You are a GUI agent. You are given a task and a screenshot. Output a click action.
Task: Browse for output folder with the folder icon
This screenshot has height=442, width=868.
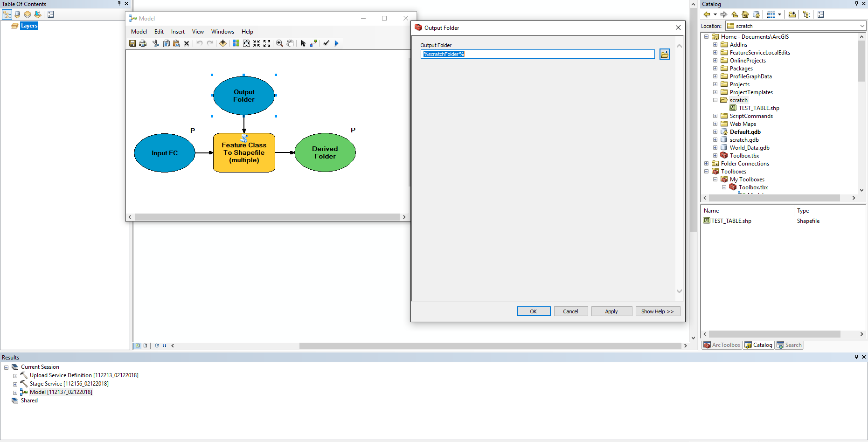click(x=665, y=55)
